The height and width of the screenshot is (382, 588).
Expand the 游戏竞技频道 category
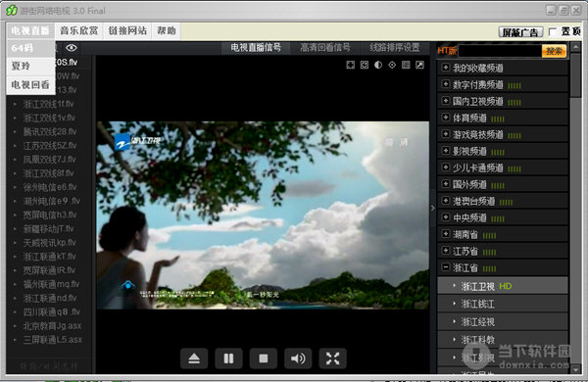point(503,134)
